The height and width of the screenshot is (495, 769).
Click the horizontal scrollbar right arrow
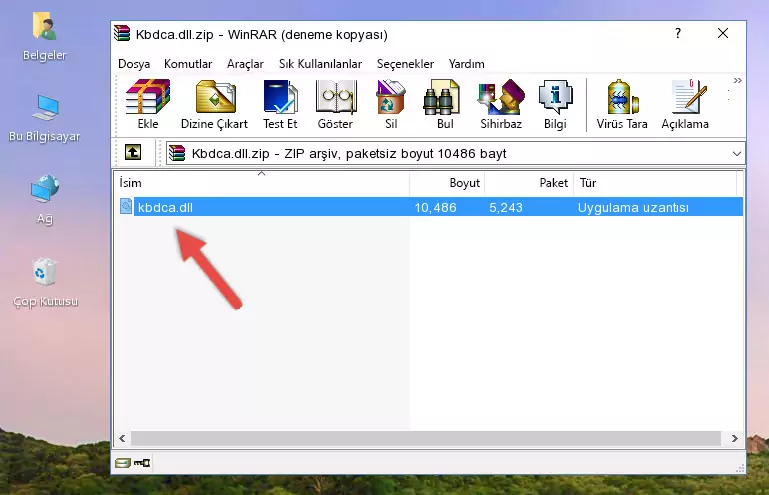[x=734, y=438]
